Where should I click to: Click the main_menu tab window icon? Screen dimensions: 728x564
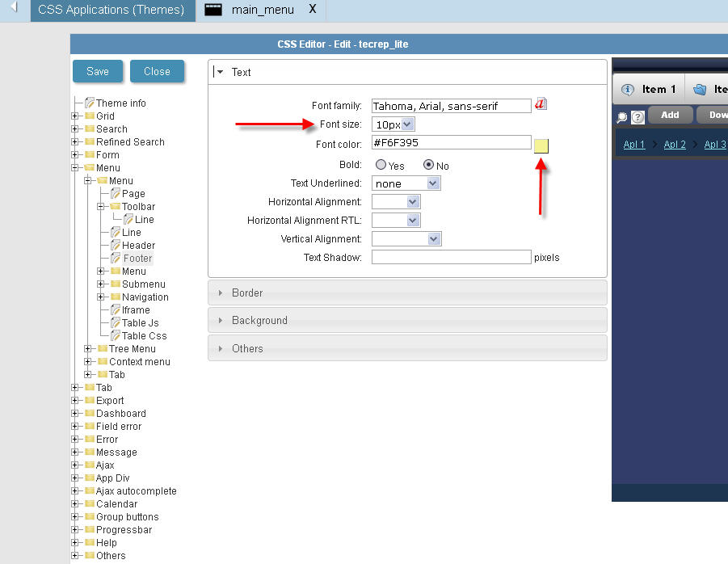(x=213, y=10)
